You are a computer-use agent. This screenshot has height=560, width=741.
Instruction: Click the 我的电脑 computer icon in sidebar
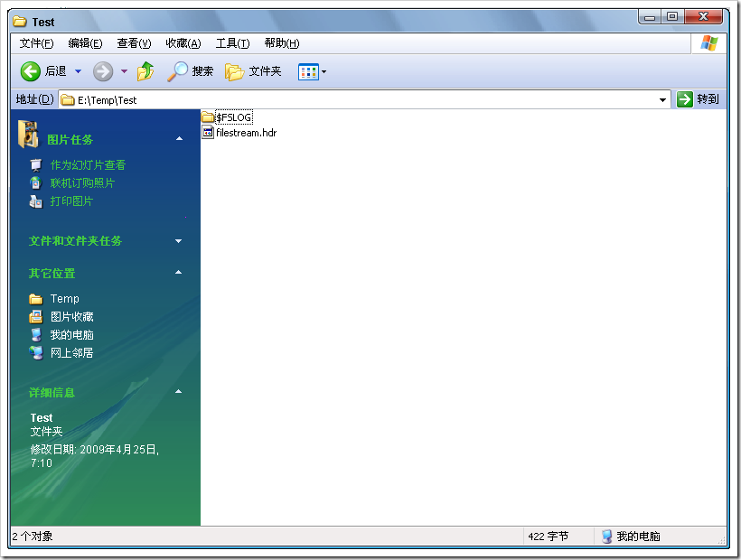click(36, 335)
